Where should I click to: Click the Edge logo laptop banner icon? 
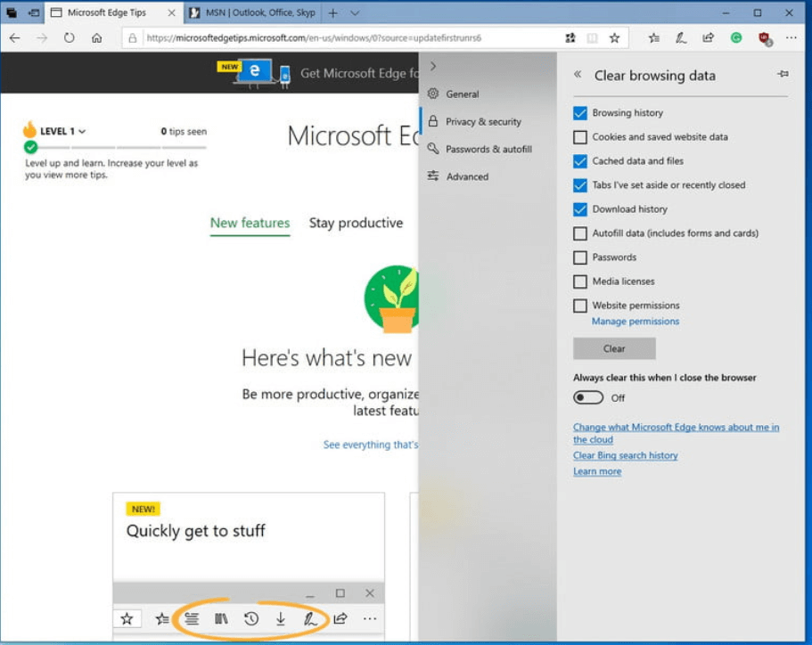pyautogui.click(x=253, y=72)
